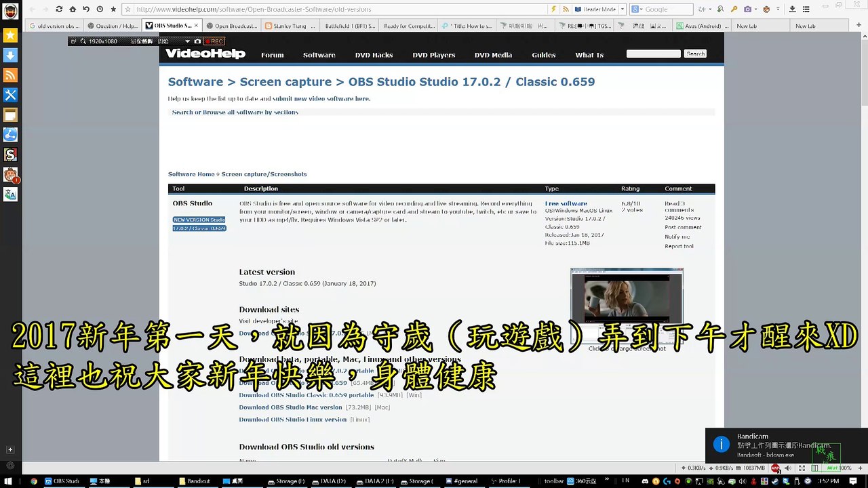The height and width of the screenshot is (488, 868).
Task: Close the active OBS Studio tab
Action: tap(196, 26)
